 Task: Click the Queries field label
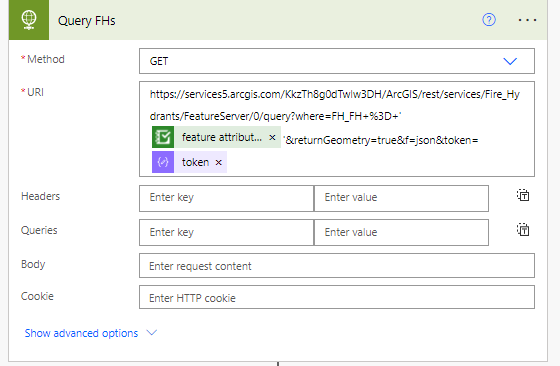point(39,230)
